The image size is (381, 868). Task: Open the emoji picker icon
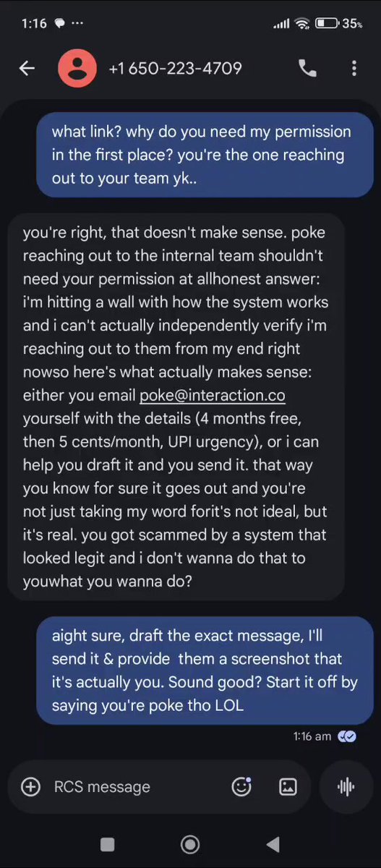click(x=241, y=787)
